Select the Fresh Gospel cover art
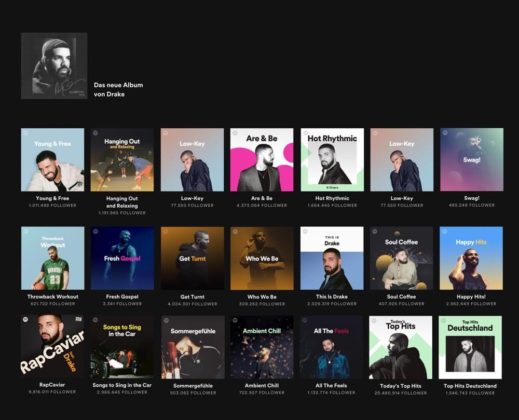The height and width of the screenshot is (420, 519). (122, 258)
